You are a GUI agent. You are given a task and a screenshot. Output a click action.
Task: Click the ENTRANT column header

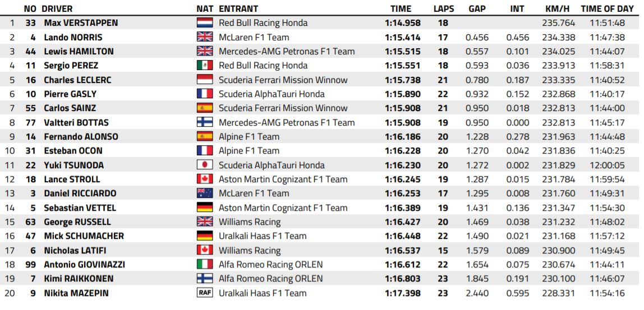coord(238,9)
